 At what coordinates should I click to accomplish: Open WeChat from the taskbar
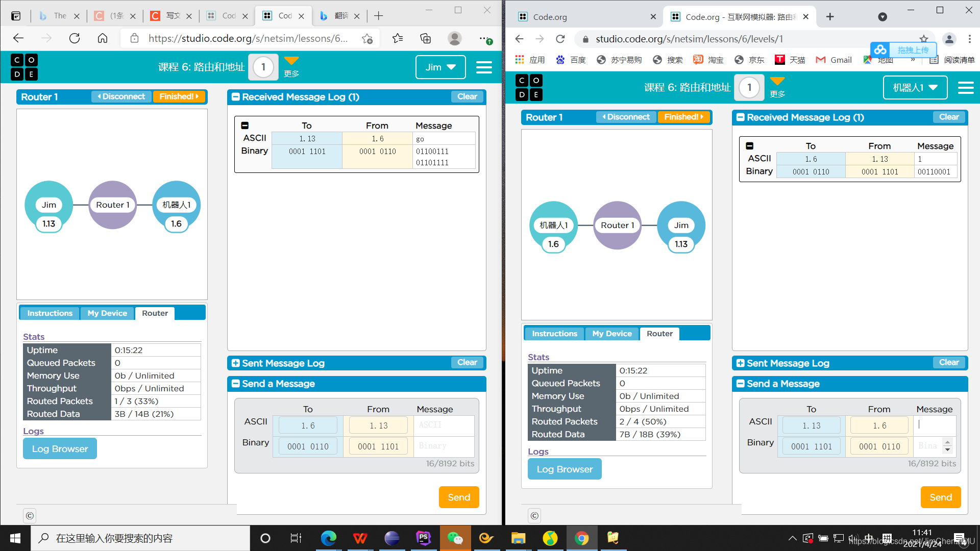[x=454, y=538]
